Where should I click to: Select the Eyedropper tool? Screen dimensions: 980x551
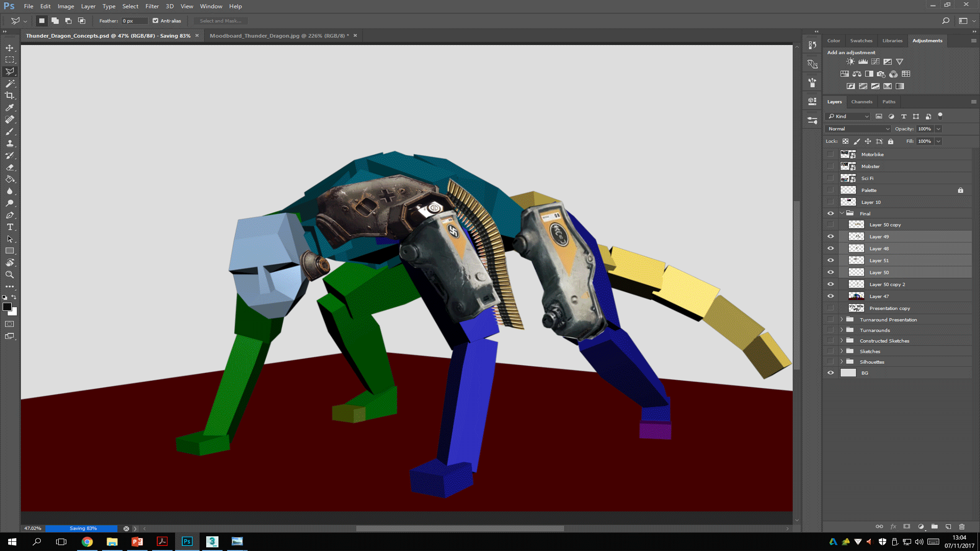point(10,108)
